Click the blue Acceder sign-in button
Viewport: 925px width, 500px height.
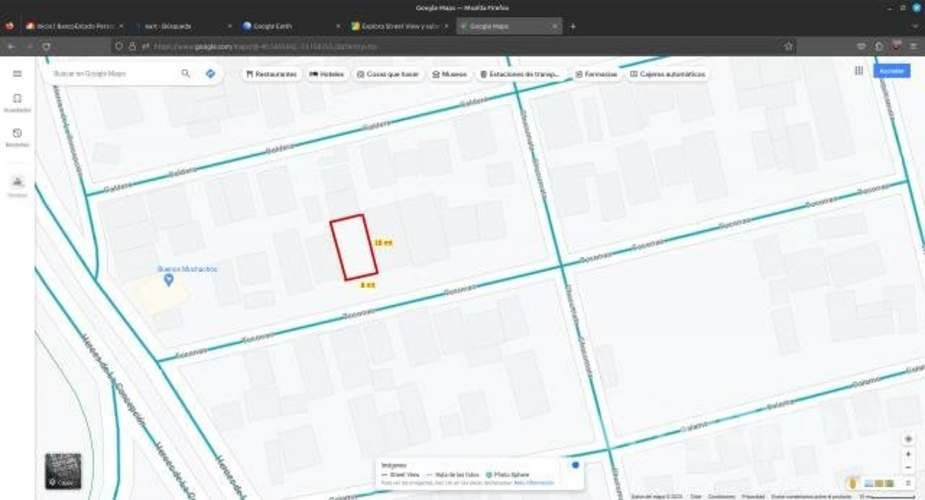(x=891, y=71)
